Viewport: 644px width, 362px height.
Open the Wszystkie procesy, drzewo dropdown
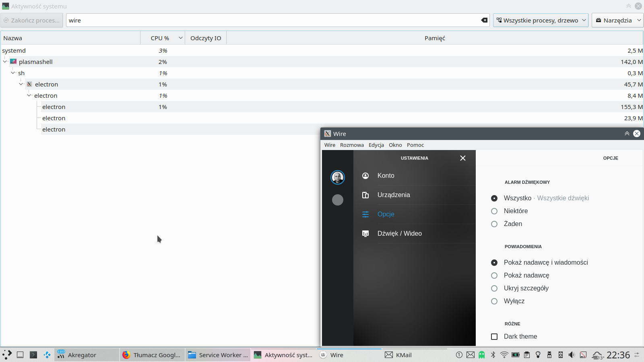coord(541,20)
